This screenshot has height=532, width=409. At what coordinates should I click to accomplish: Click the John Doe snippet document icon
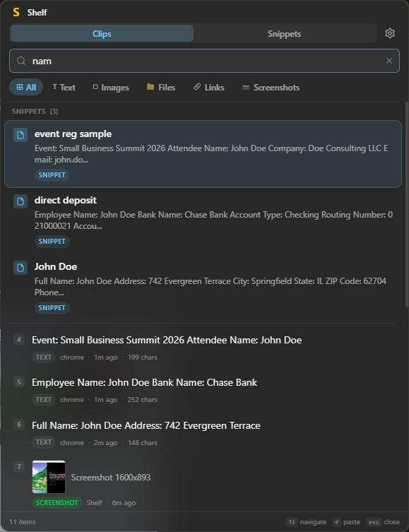[x=20, y=268]
